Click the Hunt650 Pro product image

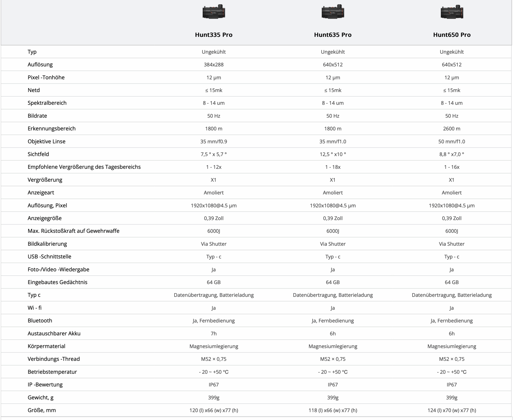[451, 12]
